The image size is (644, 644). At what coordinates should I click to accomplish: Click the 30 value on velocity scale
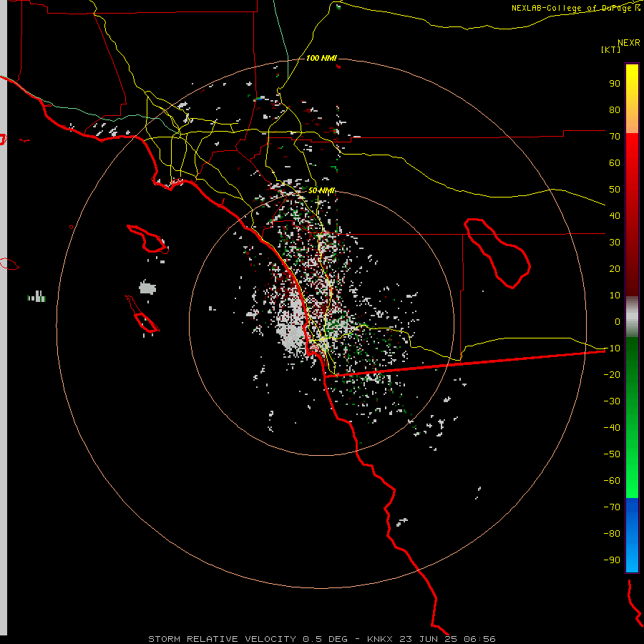615,243
